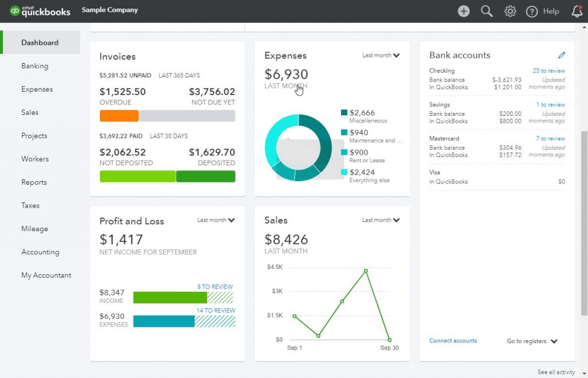Open the Settings gear icon

pyautogui.click(x=510, y=11)
